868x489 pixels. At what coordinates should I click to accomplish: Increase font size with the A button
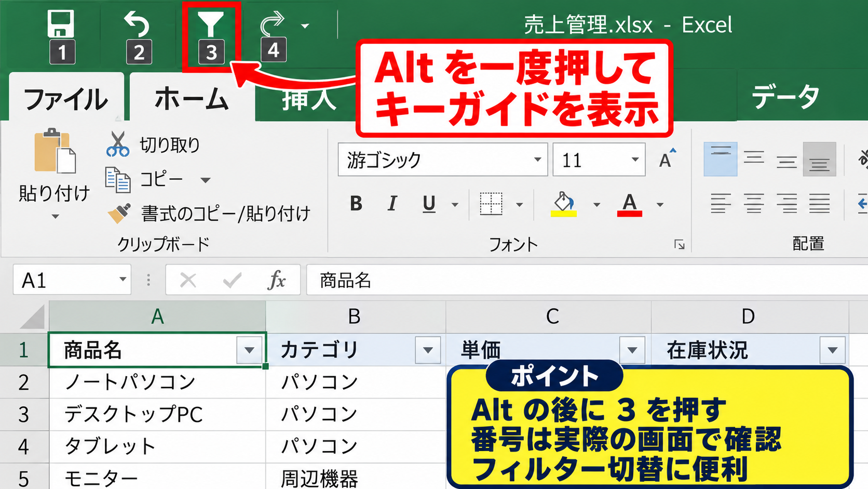668,158
